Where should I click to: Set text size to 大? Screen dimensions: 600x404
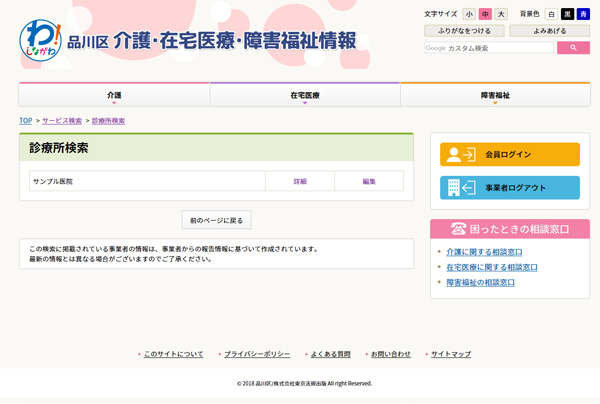pos(501,14)
